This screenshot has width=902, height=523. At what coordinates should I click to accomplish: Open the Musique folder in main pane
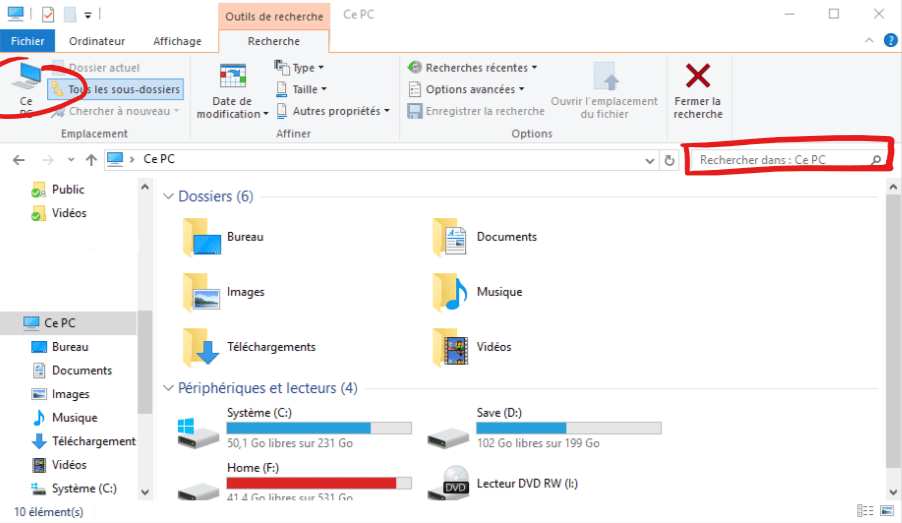pyautogui.click(x=477, y=292)
